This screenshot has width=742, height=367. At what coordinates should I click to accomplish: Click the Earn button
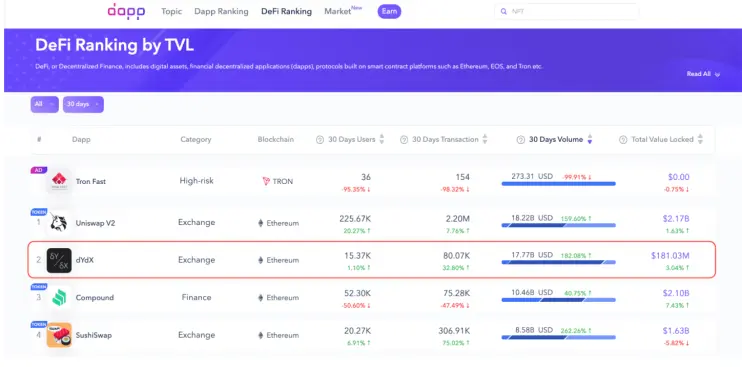(x=389, y=11)
